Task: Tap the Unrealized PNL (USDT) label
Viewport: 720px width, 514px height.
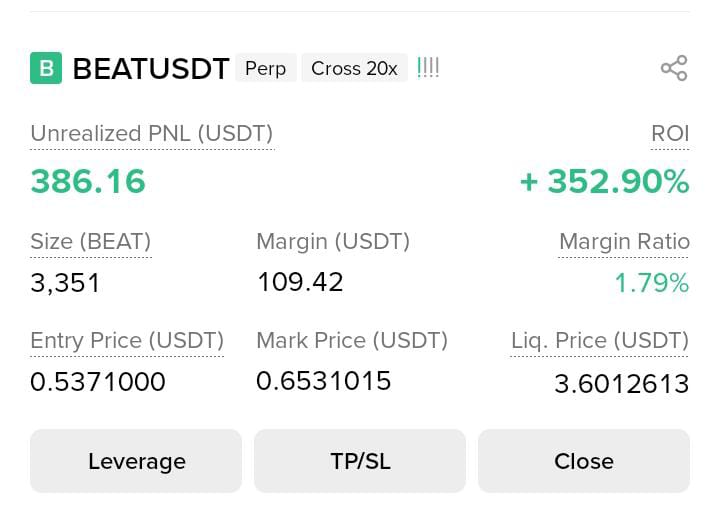Action: (x=152, y=134)
